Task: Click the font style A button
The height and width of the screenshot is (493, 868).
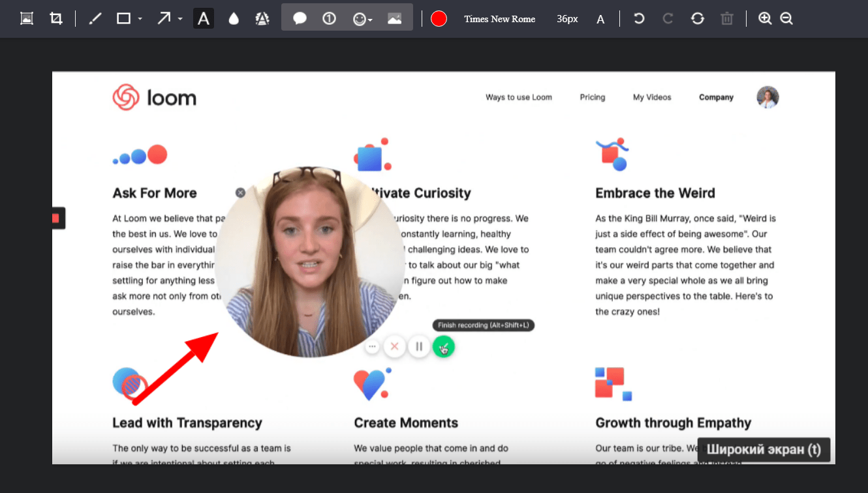Action: coord(600,19)
